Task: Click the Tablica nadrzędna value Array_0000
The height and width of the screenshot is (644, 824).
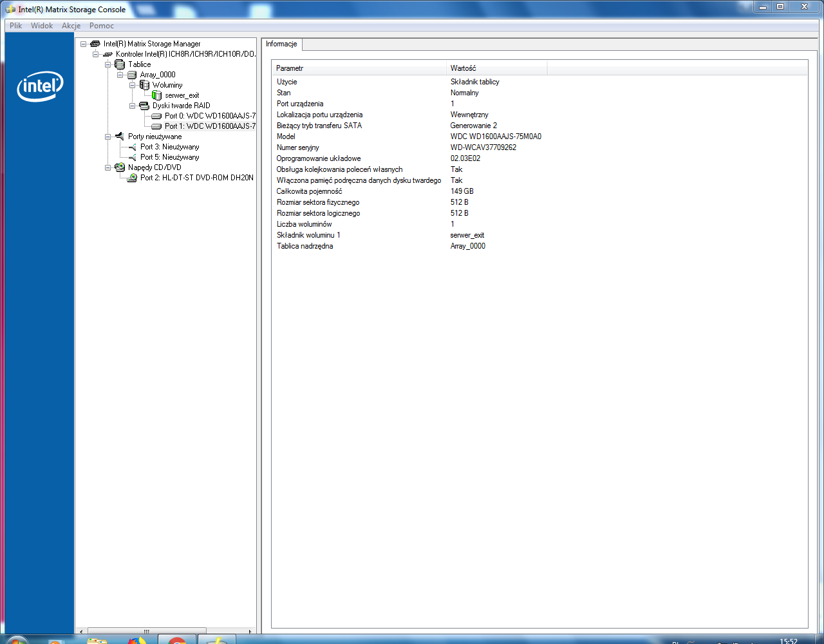Action: pos(467,246)
